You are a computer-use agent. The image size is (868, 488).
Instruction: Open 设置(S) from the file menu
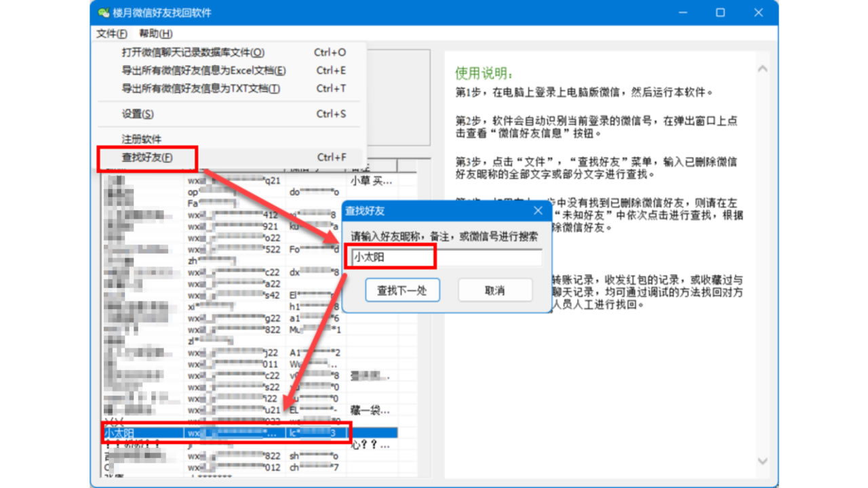138,114
